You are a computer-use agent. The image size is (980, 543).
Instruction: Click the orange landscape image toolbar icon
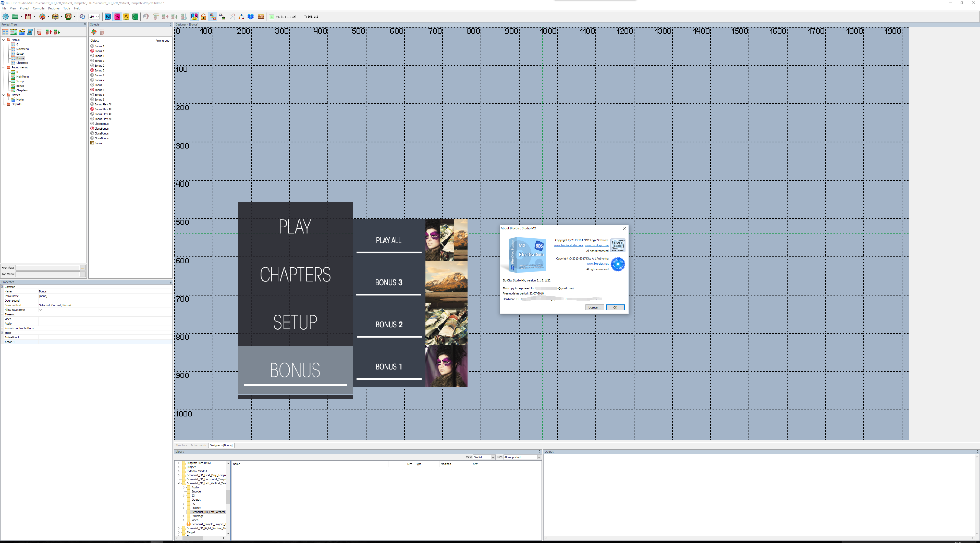(x=261, y=17)
